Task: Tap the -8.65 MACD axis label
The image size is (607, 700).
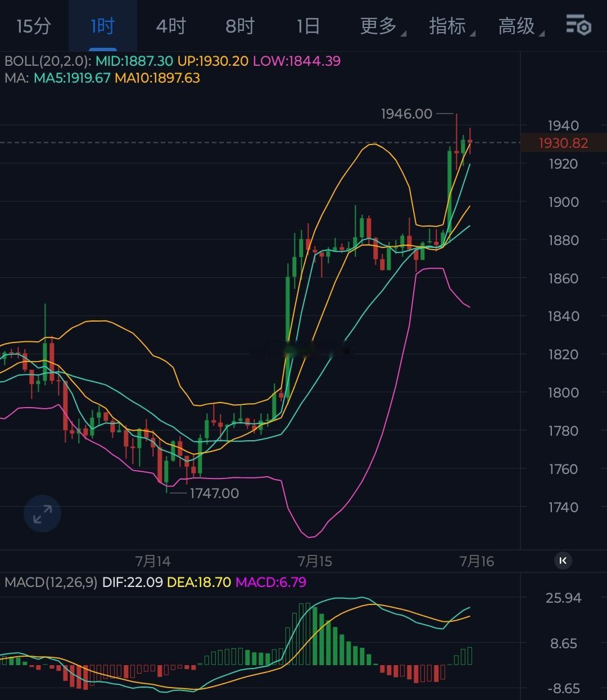Action: (563, 688)
